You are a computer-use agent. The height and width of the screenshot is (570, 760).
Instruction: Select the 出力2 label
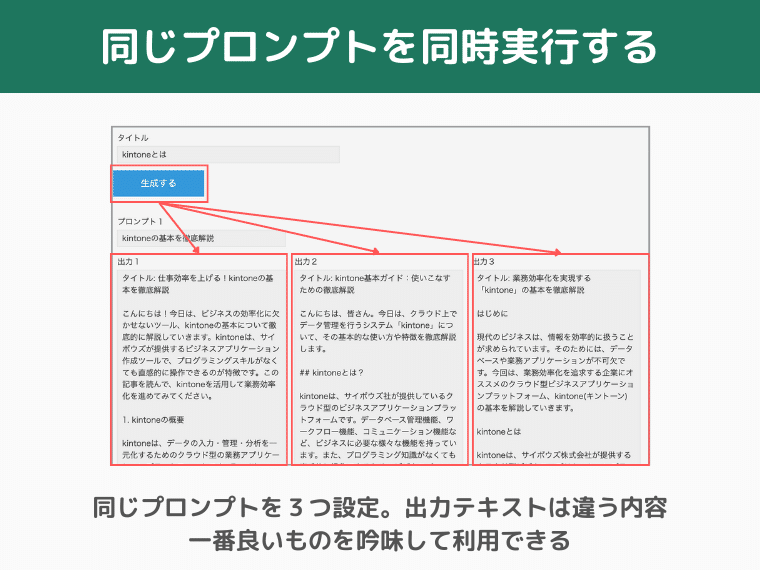pyautogui.click(x=305, y=262)
